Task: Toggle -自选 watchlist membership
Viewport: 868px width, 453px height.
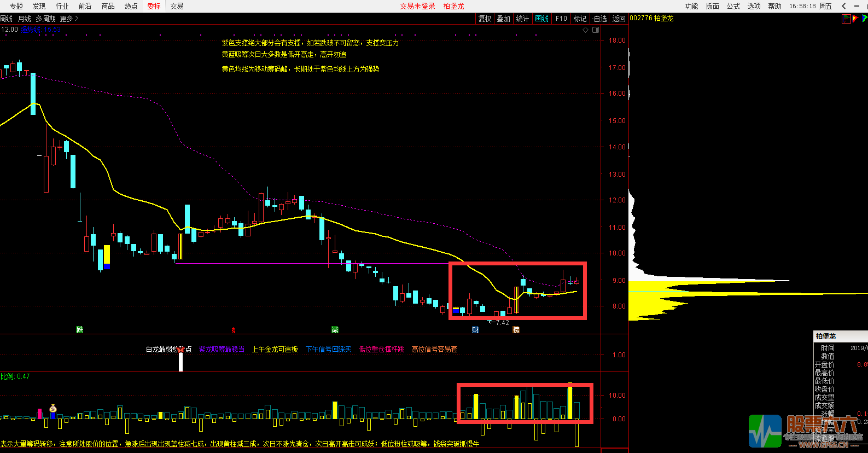Action: click(599, 19)
